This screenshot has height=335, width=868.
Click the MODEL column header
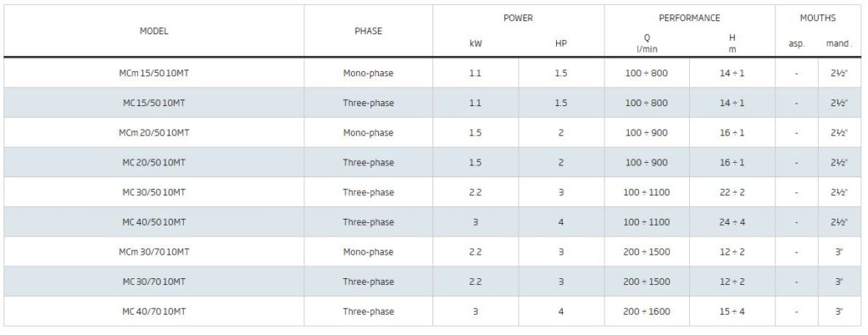click(153, 31)
